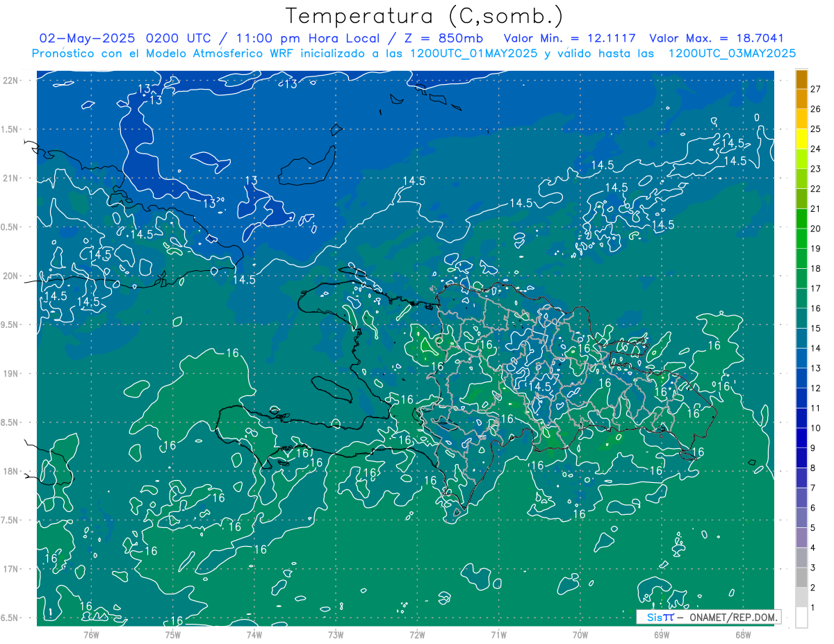Click the "7.5N" latitude axis label
Image resolution: width=834 pixels, height=644 pixels.
10,520
